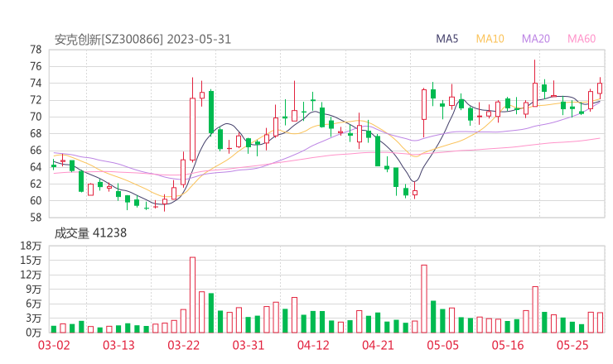Click the 58 price axis label

[36, 218]
